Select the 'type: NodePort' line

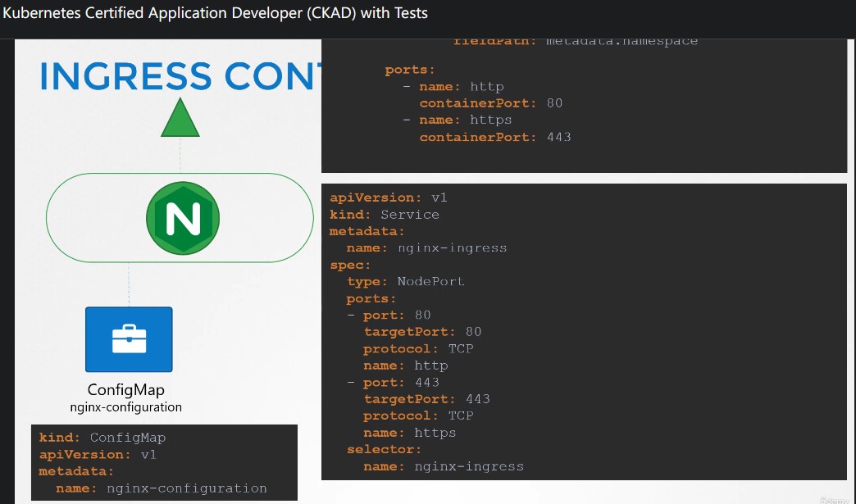(406, 281)
